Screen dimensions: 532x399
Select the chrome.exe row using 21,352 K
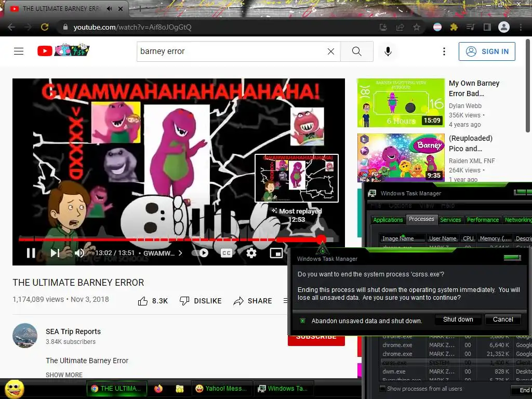pyautogui.click(x=455, y=354)
